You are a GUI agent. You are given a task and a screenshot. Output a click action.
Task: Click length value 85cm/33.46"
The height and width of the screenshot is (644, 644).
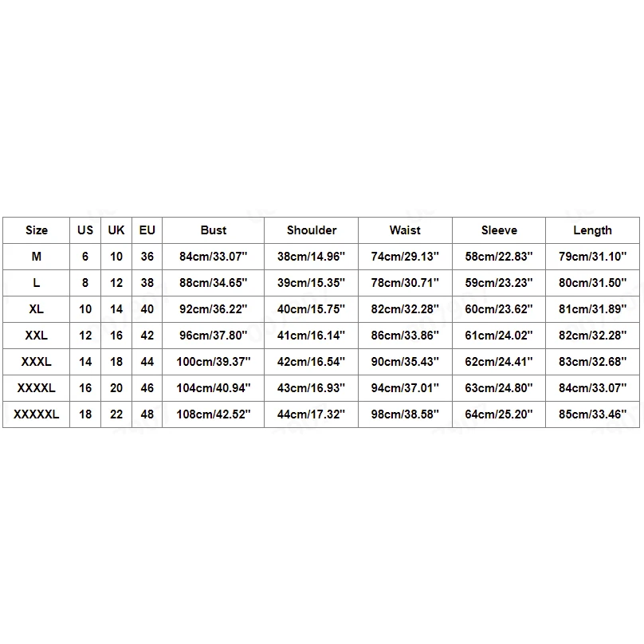tap(592, 414)
